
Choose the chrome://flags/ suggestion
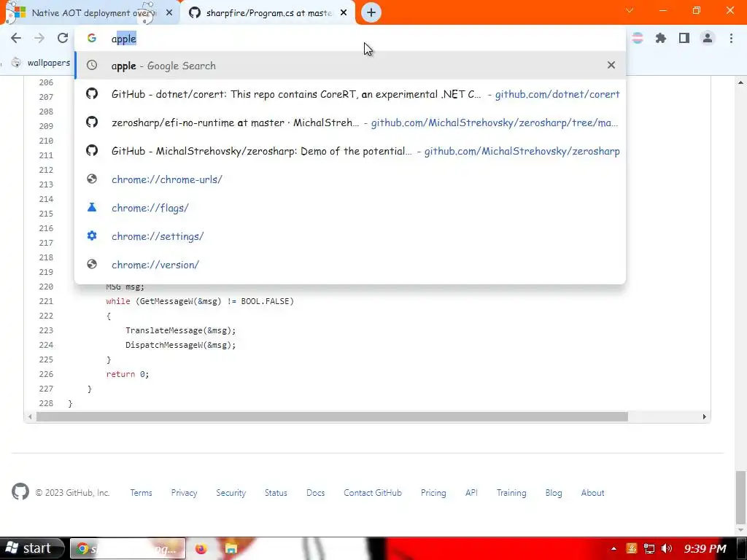350,208
